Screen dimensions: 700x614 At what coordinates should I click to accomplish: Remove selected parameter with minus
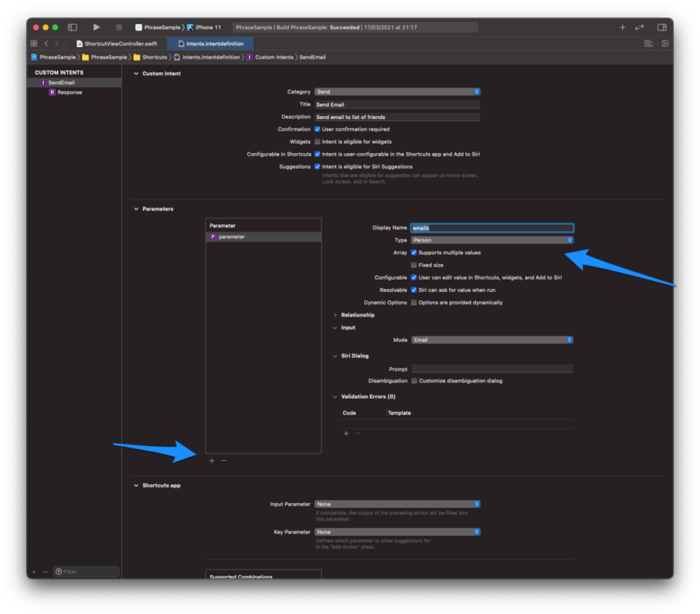pyautogui.click(x=224, y=460)
